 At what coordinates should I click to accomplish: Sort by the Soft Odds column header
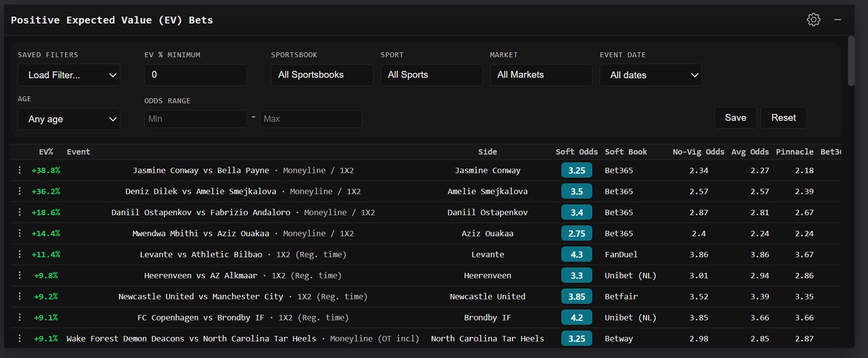pos(577,152)
